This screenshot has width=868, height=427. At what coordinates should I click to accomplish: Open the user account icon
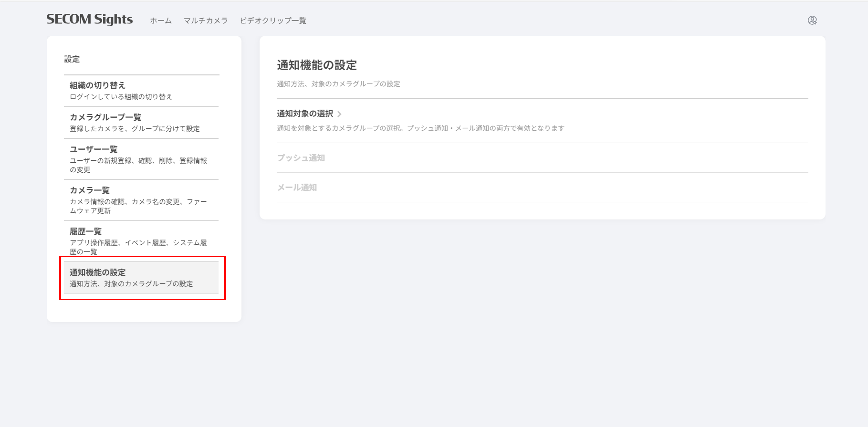(x=812, y=21)
